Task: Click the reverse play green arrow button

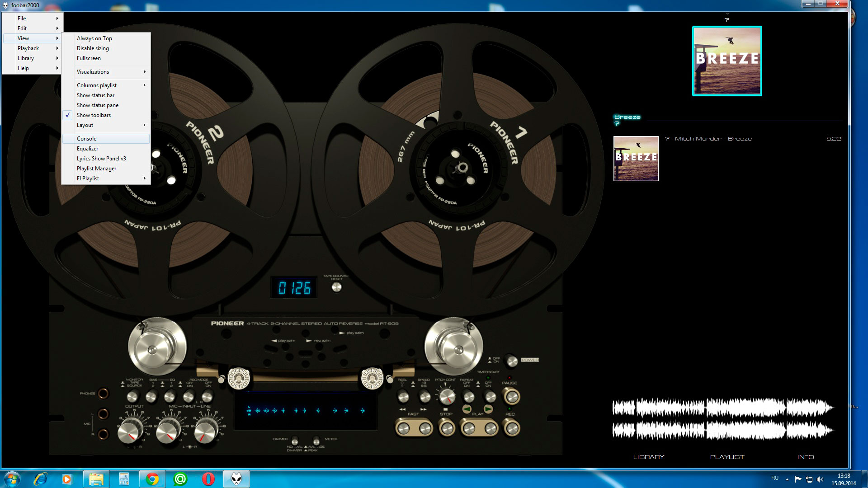Action: (467, 409)
